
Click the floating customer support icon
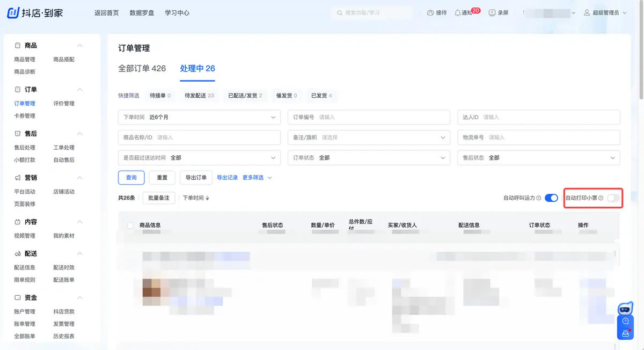(625, 333)
